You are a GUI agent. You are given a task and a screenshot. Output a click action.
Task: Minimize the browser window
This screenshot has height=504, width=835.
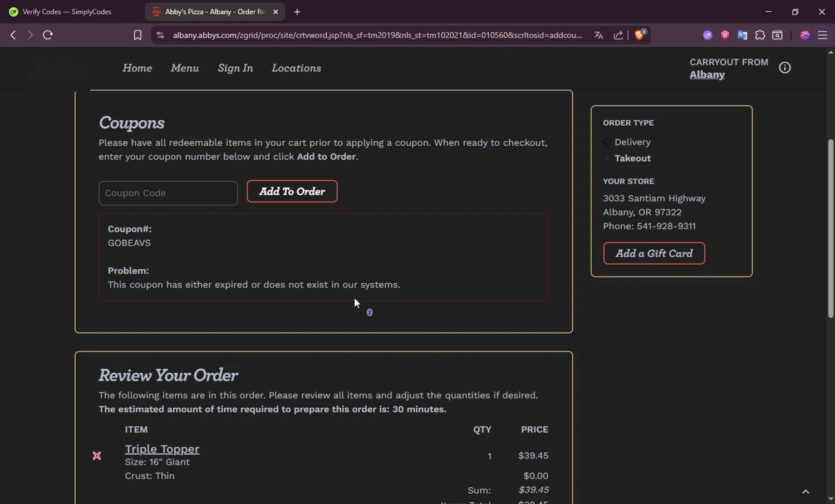pyautogui.click(x=768, y=12)
